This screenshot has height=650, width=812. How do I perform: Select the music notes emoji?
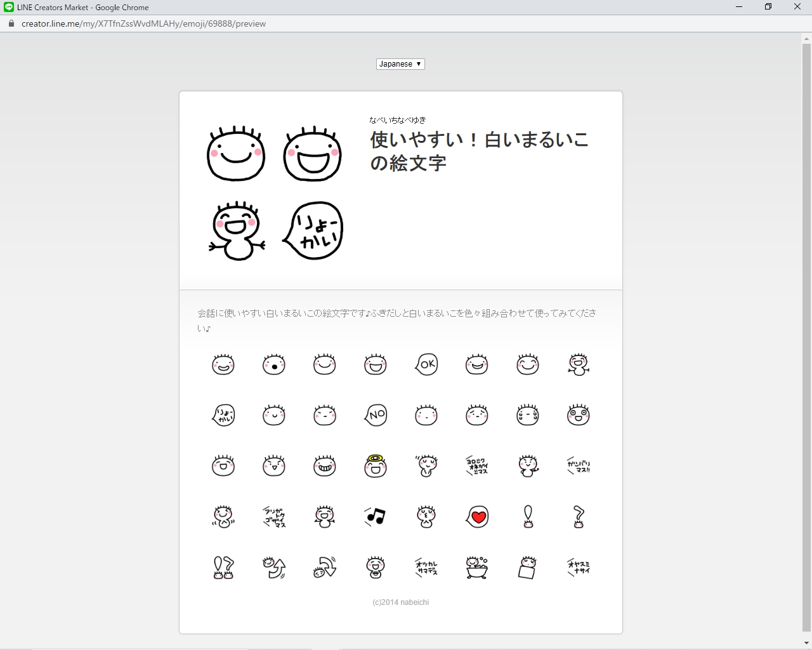tap(376, 517)
